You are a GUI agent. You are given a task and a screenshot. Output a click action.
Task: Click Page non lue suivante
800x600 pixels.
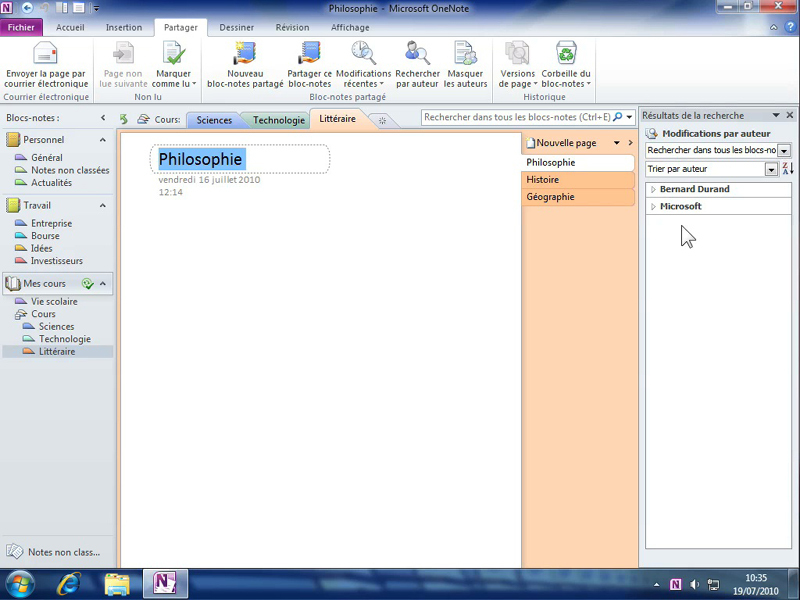pyautogui.click(x=123, y=65)
